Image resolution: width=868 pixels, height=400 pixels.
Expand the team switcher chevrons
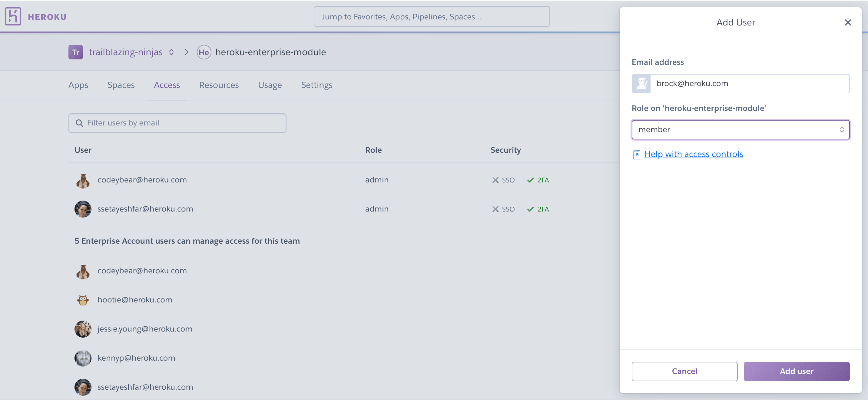(171, 52)
